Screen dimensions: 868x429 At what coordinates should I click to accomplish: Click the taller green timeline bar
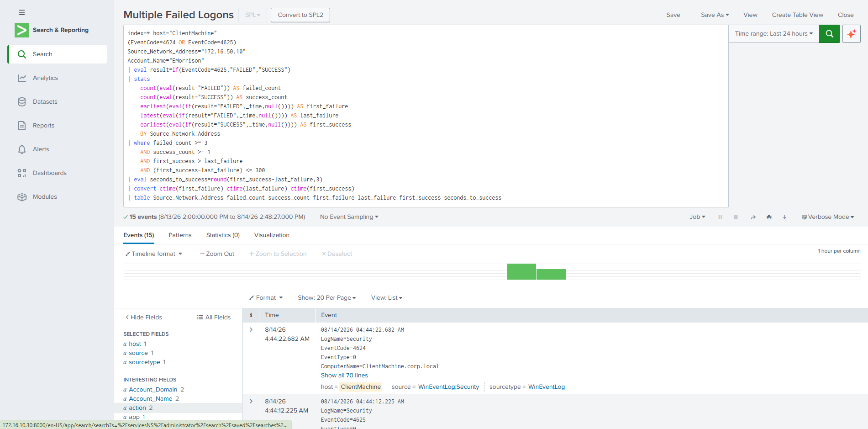click(521, 272)
